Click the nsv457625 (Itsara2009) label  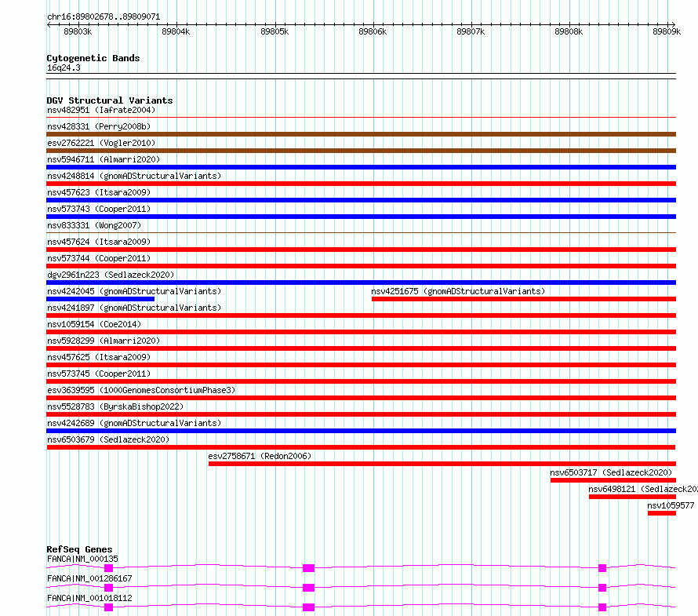[x=99, y=357]
